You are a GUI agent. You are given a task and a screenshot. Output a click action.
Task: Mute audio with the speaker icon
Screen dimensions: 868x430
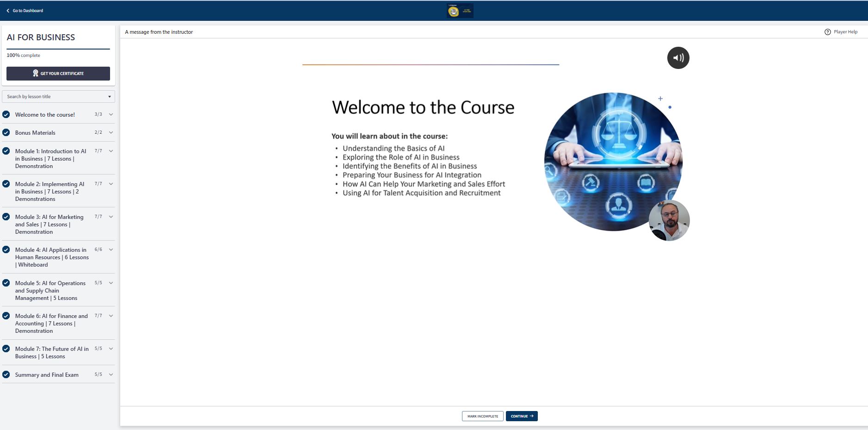678,58
